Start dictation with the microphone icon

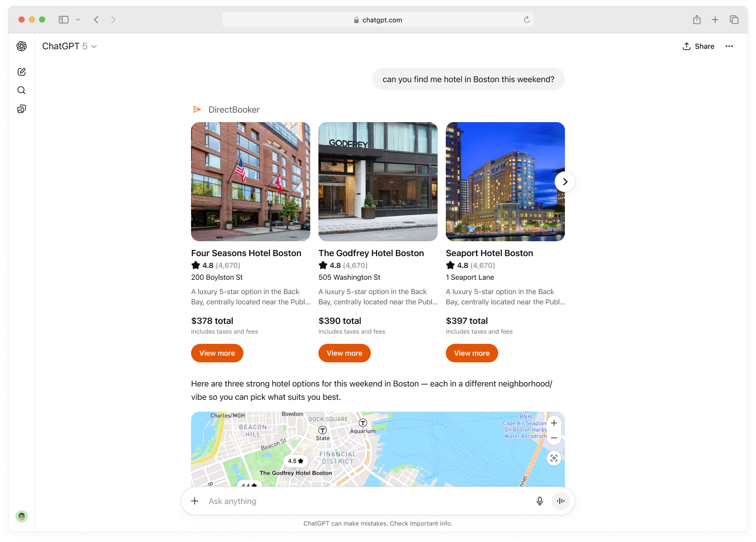coord(539,501)
